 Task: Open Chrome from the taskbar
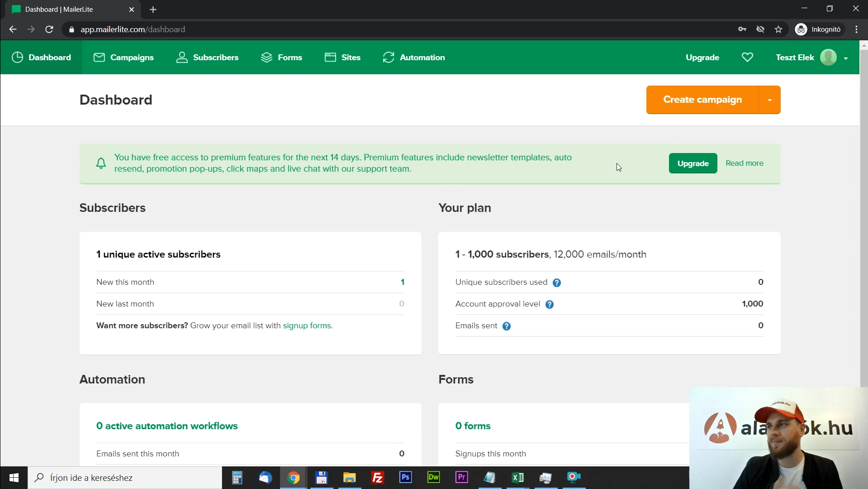[293, 478]
